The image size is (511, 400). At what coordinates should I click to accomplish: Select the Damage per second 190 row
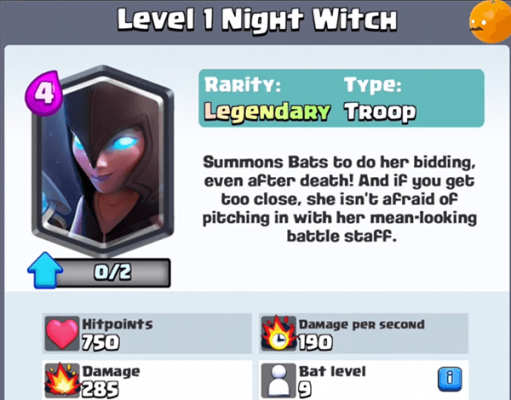363,333
